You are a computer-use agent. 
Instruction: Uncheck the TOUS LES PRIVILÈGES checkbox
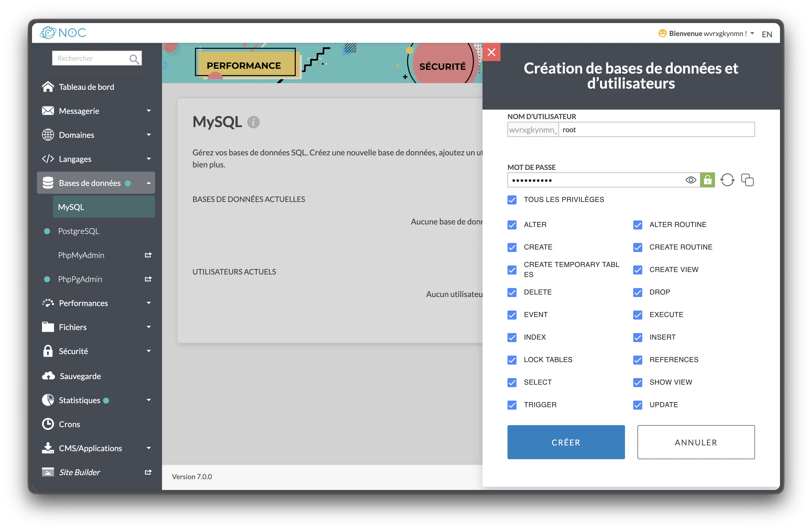pos(512,200)
